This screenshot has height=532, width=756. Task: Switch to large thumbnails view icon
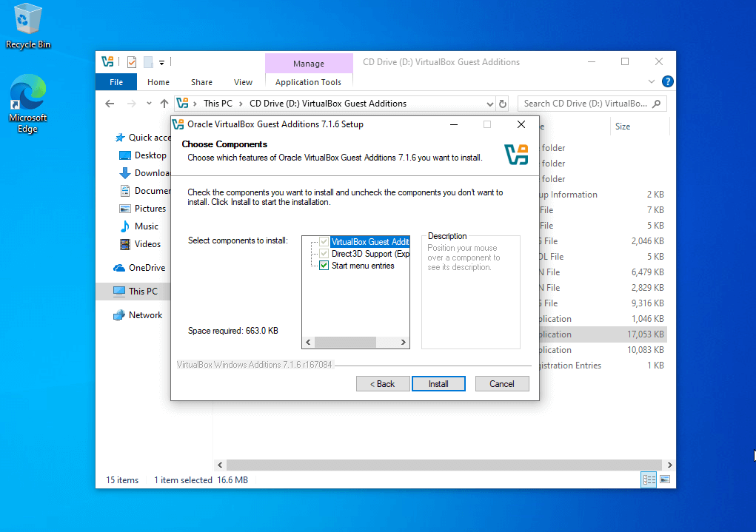[x=665, y=479]
